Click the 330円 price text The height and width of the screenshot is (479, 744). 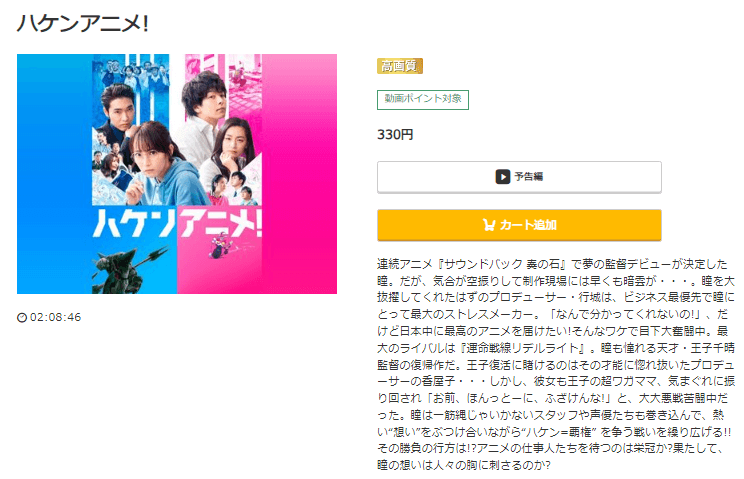(x=395, y=135)
